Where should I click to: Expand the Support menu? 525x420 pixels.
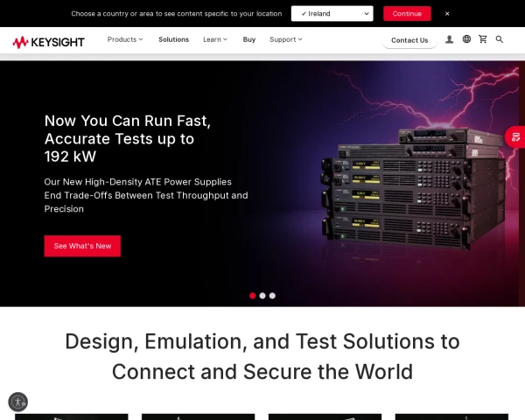point(286,39)
